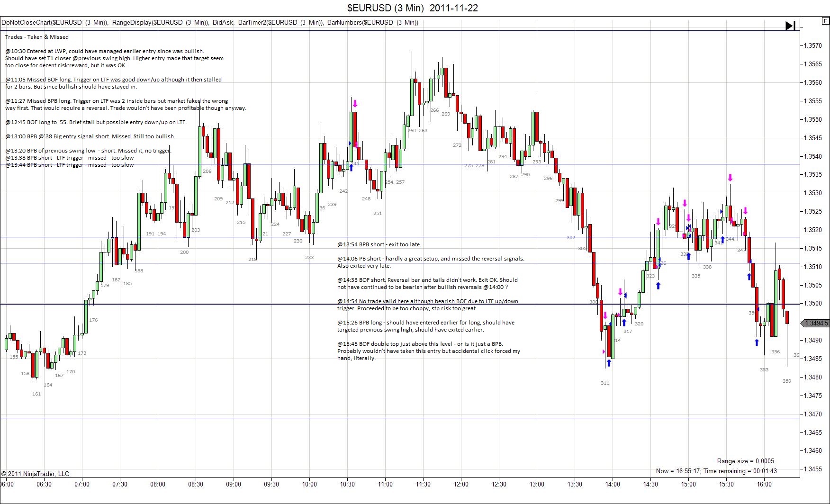Click the '@12:45 BOF long to '55' note

96,122
